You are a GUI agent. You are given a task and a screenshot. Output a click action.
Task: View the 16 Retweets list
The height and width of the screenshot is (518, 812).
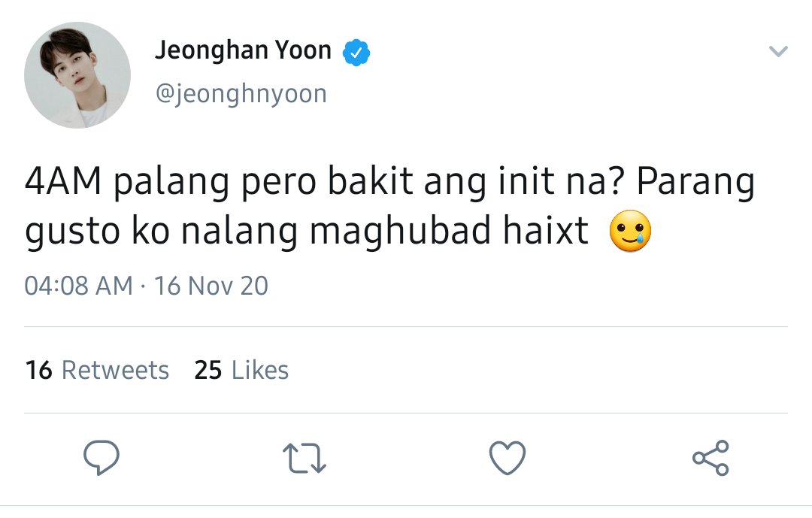coord(97,370)
